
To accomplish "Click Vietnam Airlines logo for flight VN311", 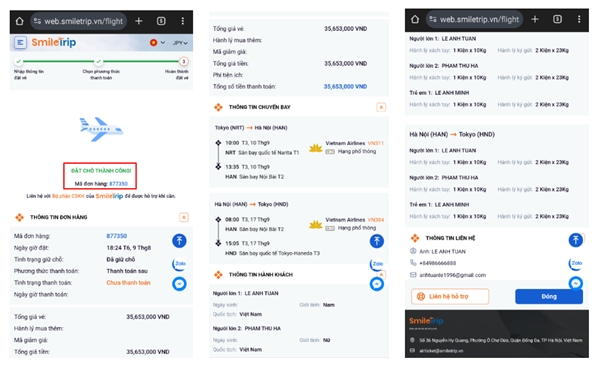I will coord(316,148).
